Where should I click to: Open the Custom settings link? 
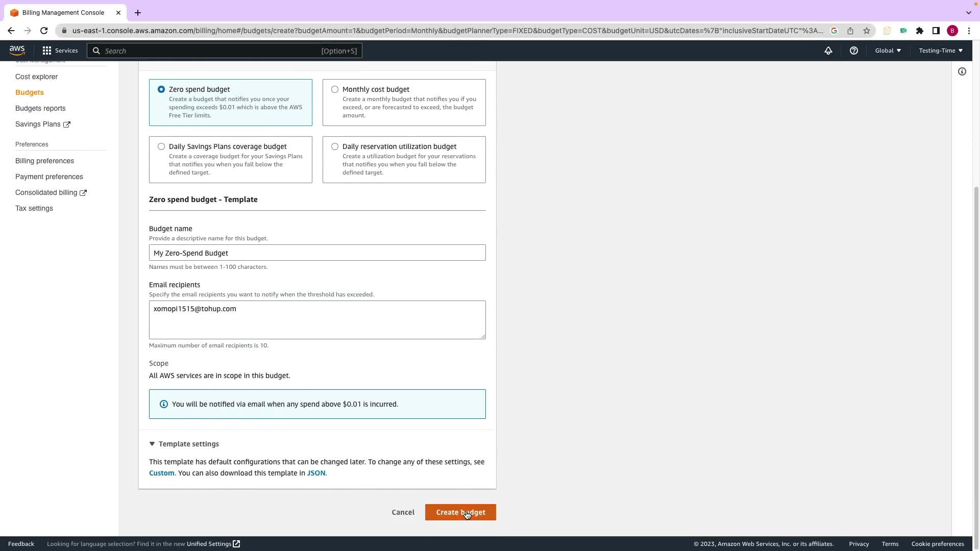161,473
